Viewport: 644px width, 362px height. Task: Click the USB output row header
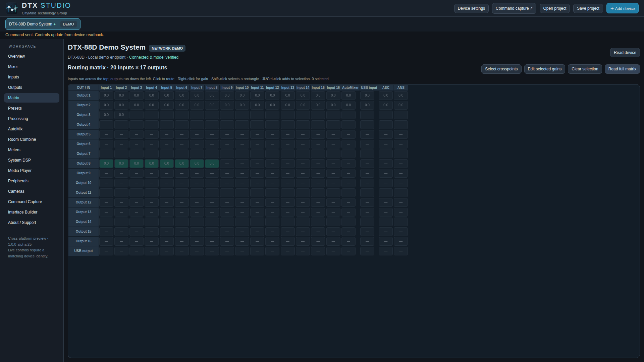tap(84, 251)
